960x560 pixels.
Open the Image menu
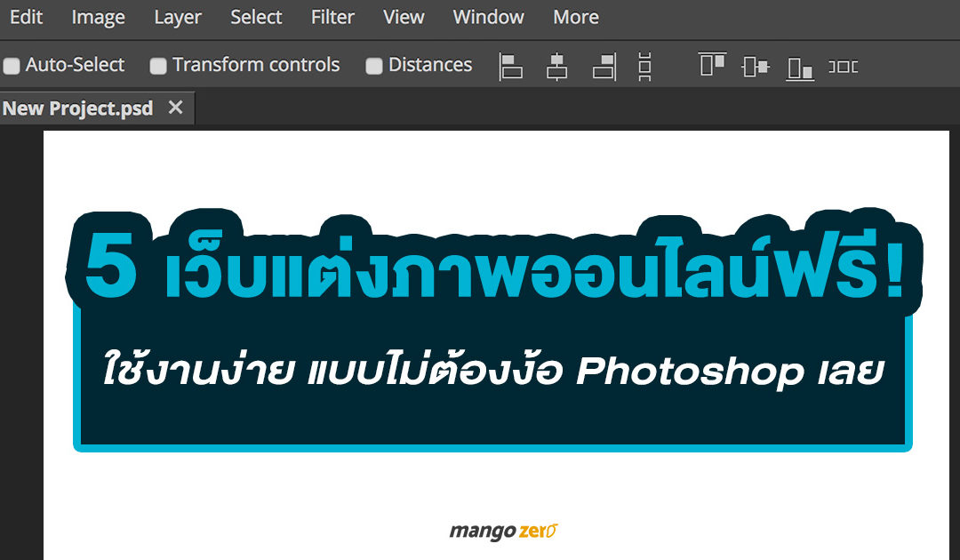(98, 17)
